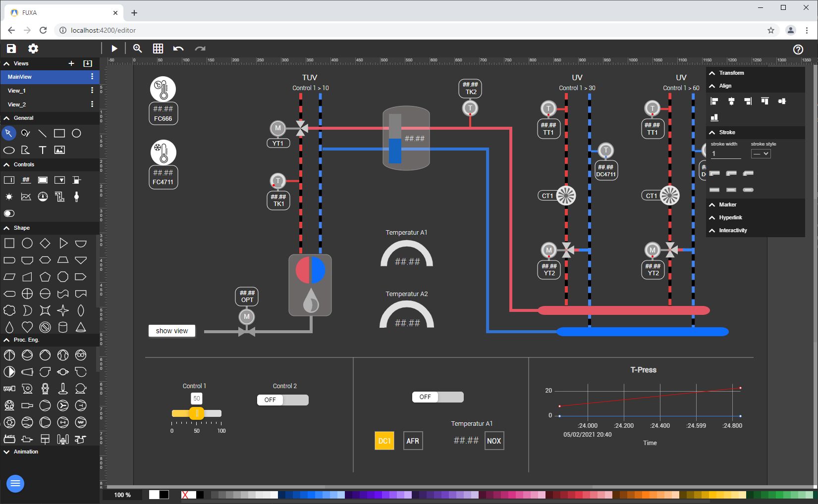Select the Pipe control icon
818x504 pixels.
(x=59, y=197)
